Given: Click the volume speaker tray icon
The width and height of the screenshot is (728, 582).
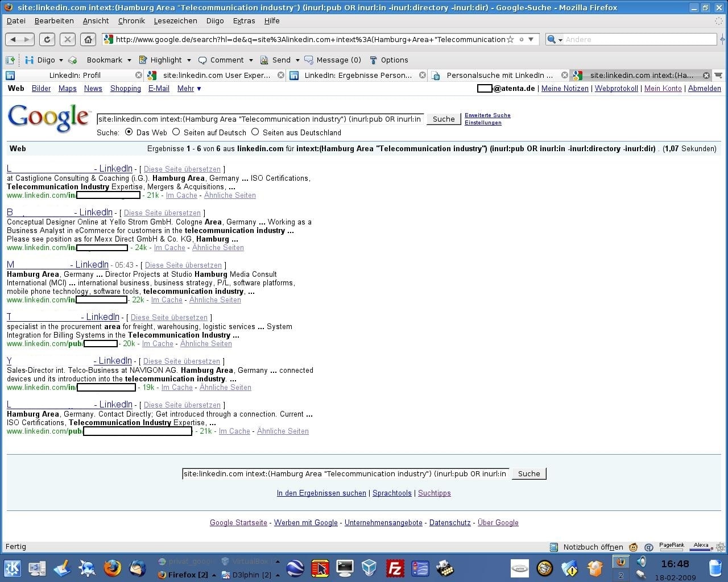Looking at the screenshot, I should [642, 562].
